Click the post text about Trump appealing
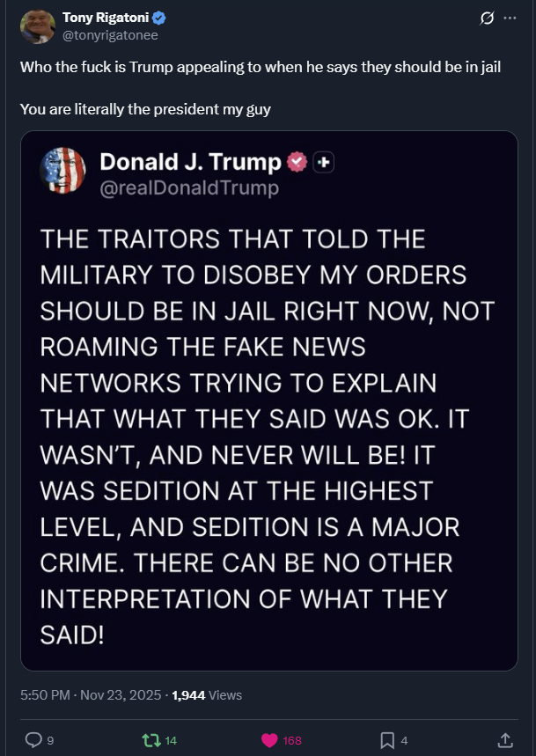 point(261,67)
